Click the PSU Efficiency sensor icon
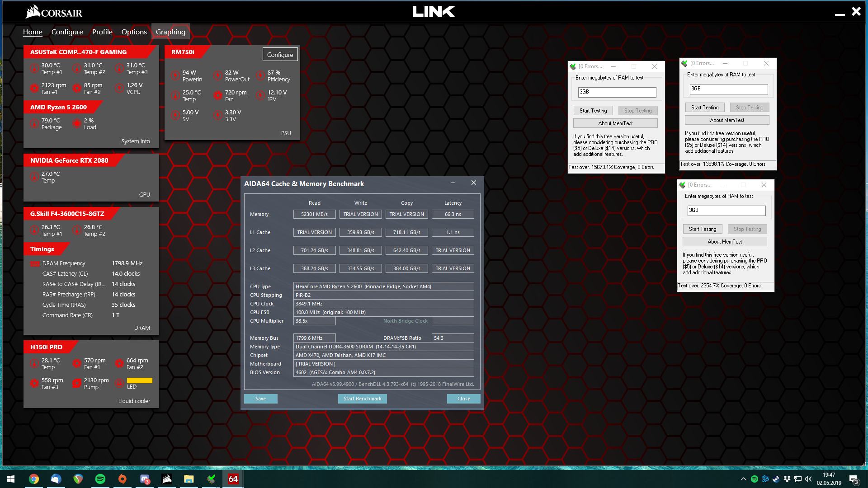 260,75
